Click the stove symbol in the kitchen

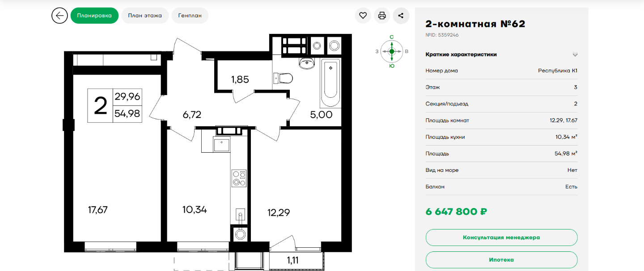coord(239,178)
